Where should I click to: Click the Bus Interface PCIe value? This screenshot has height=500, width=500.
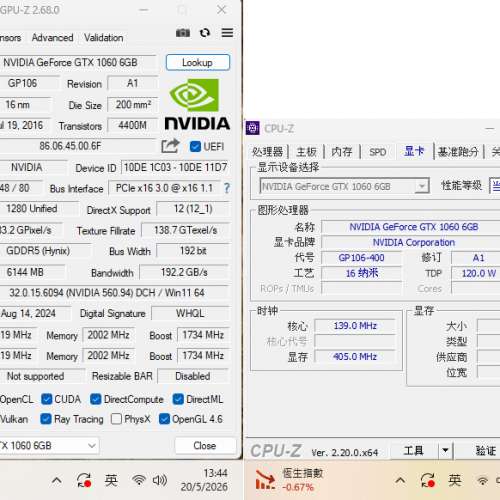coord(164,188)
